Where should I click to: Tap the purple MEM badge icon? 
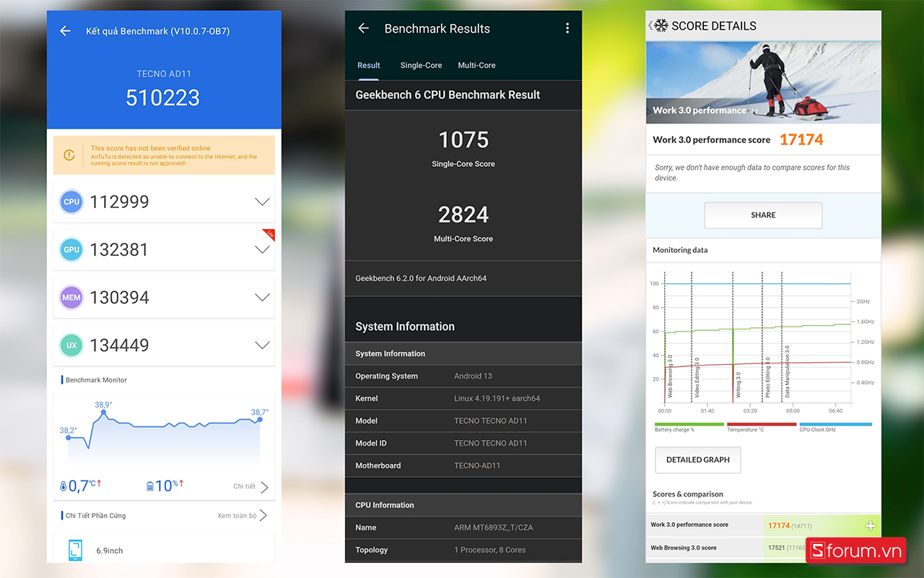[x=71, y=297]
